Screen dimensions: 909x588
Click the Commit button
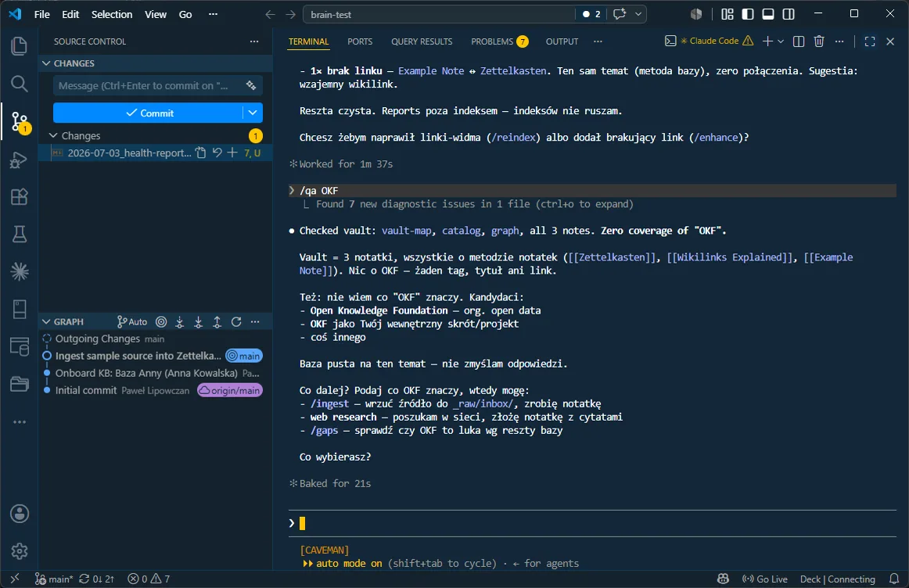pyautogui.click(x=149, y=113)
